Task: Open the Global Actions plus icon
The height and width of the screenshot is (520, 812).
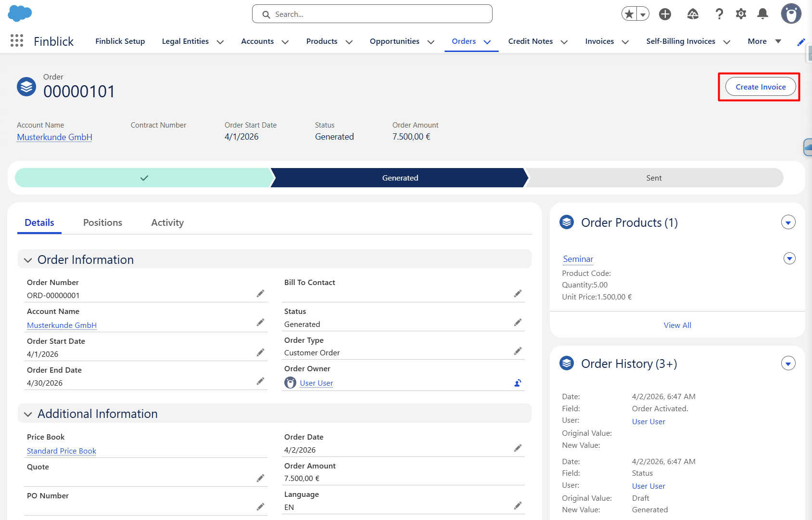Action: click(x=665, y=14)
